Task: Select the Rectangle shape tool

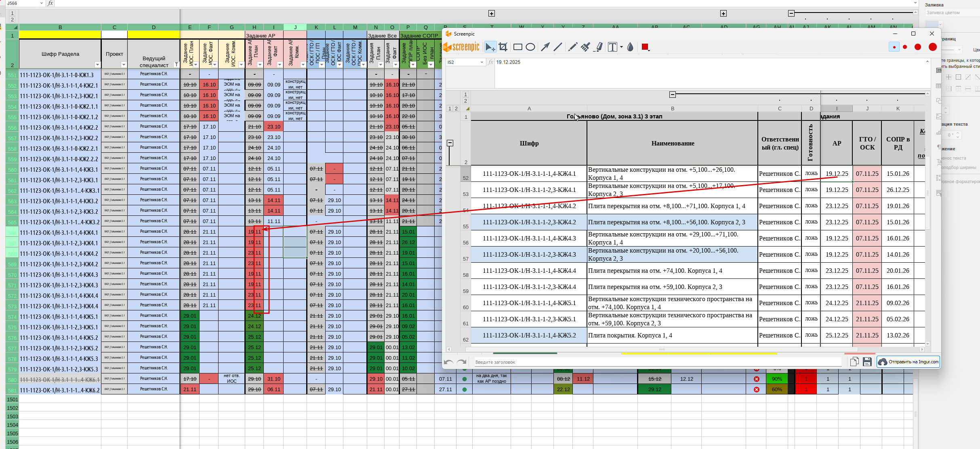Action: click(x=517, y=47)
